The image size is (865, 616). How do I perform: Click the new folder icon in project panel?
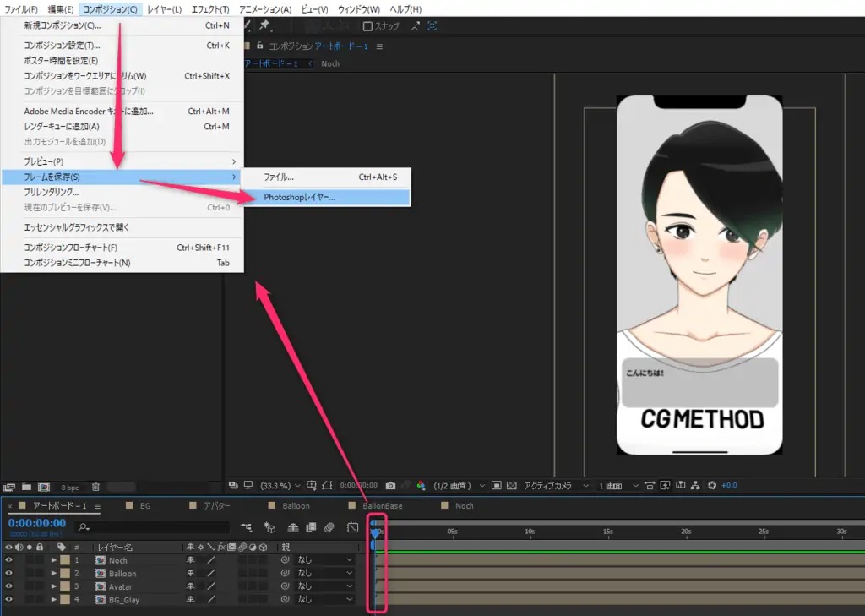[x=26, y=487]
